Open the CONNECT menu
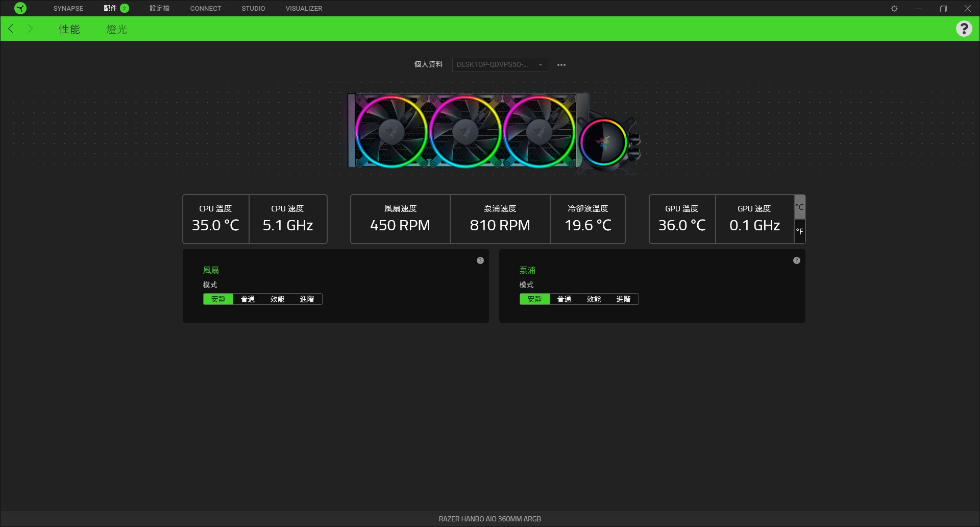 coord(205,8)
